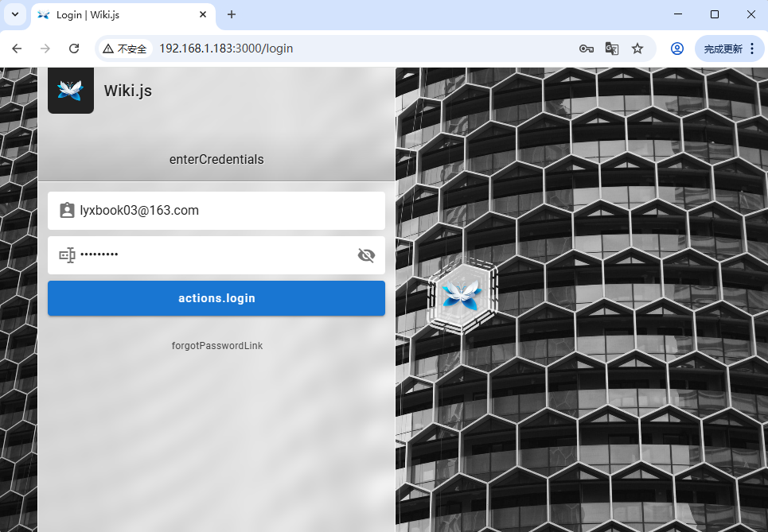Minimize the browser window
The width and height of the screenshot is (768, 532).
(x=678, y=14)
